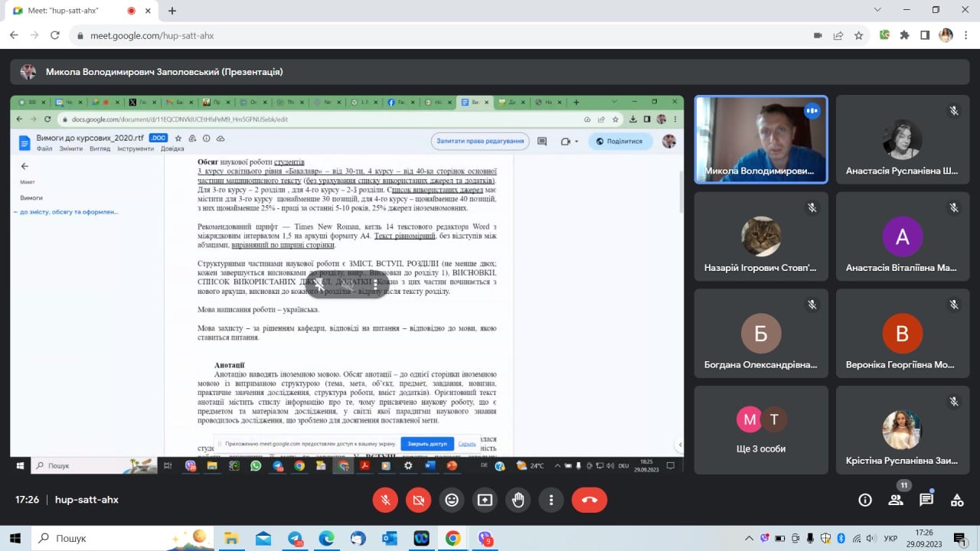Open meeting details info icon
Viewport: 980px width, 551px height.
(865, 500)
